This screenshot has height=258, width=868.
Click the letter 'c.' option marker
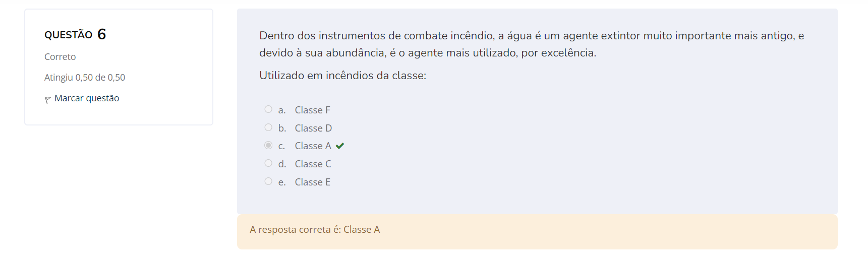point(281,146)
